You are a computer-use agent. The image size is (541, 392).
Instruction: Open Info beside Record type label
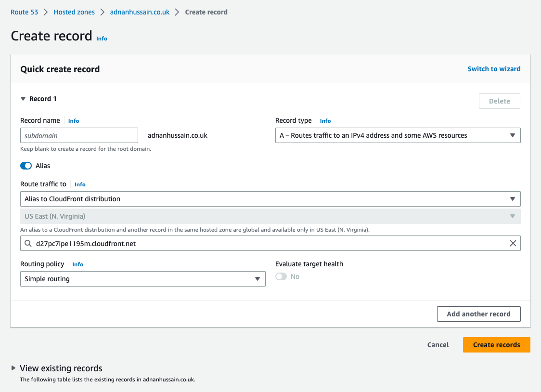pos(325,120)
